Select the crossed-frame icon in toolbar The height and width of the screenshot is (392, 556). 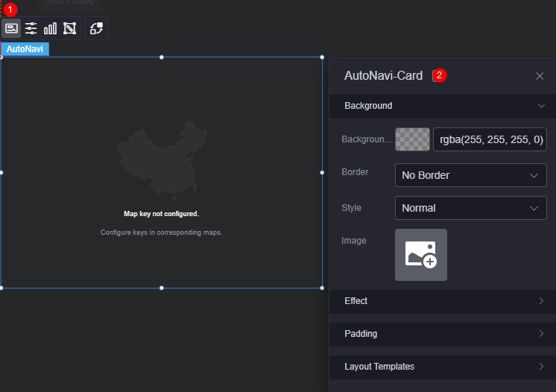pos(69,28)
